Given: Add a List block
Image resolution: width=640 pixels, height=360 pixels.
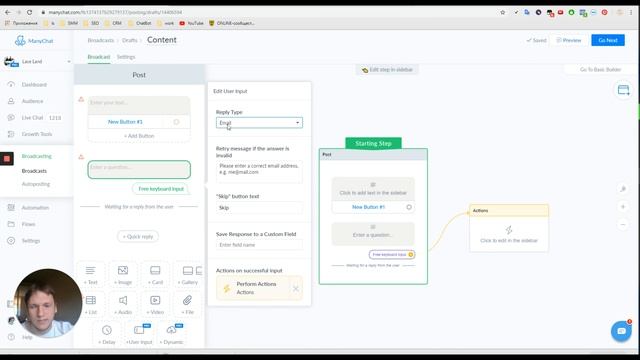Looking at the screenshot, I should (x=91, y=304).
